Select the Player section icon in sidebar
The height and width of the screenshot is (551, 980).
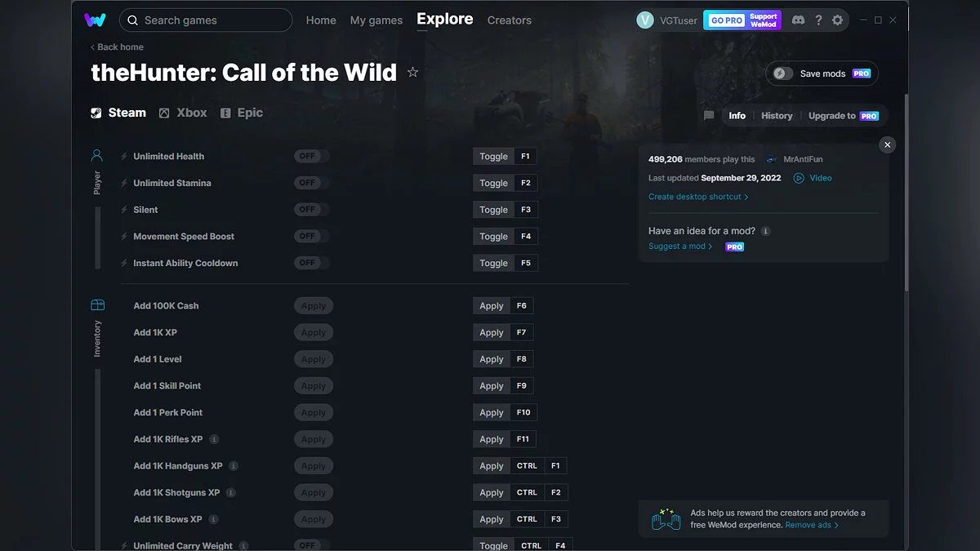(x=97, y=155)
